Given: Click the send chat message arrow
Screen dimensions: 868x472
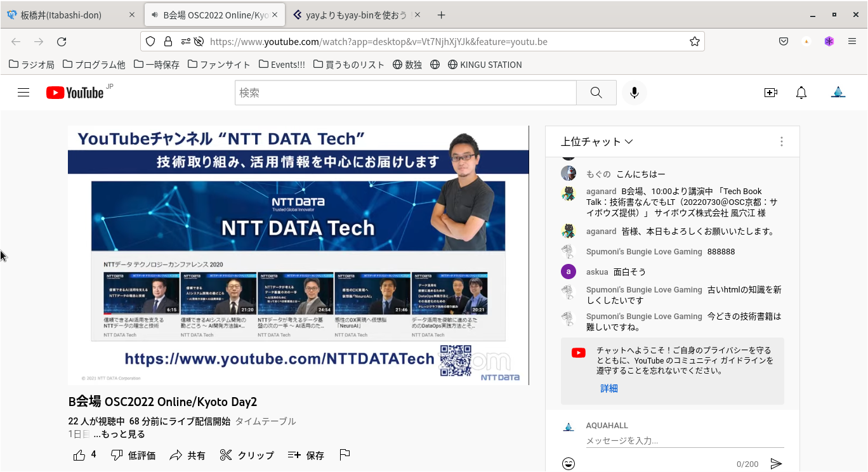Looking at the screenshot, I should pyautogui.click(x=776, y=464).
